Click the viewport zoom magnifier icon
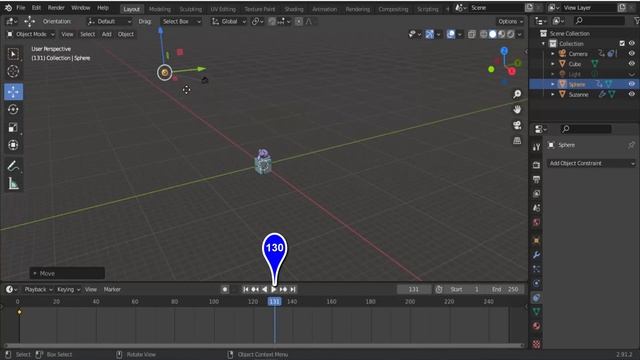640x360 pixels. (x=517, y=94)
